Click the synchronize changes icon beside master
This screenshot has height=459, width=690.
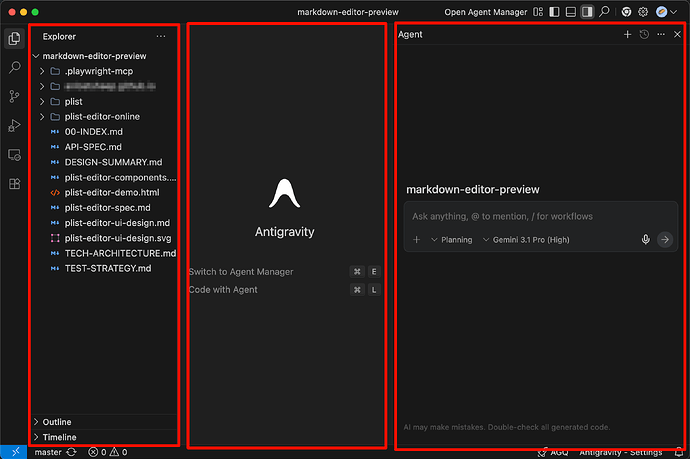click(x=71, y=452)
